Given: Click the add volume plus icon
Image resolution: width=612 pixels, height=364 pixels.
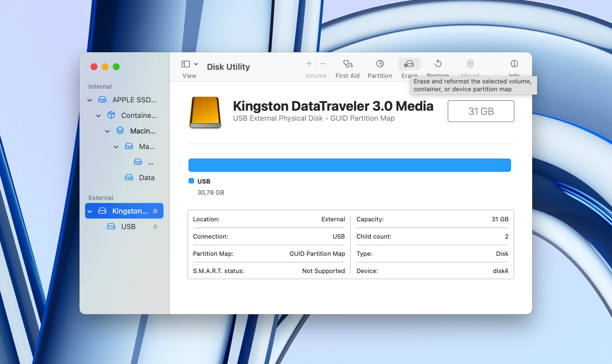Looking at the screenshot, I should 309,64.
